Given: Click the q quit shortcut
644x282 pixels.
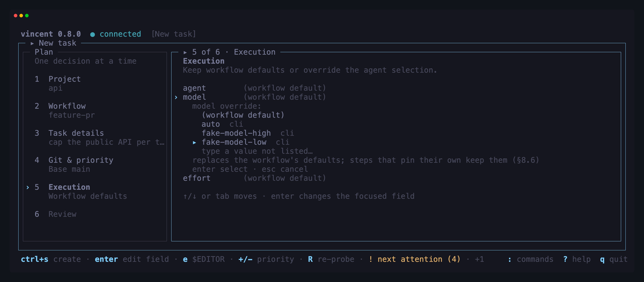Looking at the screenshot, I should pos(614,259).
